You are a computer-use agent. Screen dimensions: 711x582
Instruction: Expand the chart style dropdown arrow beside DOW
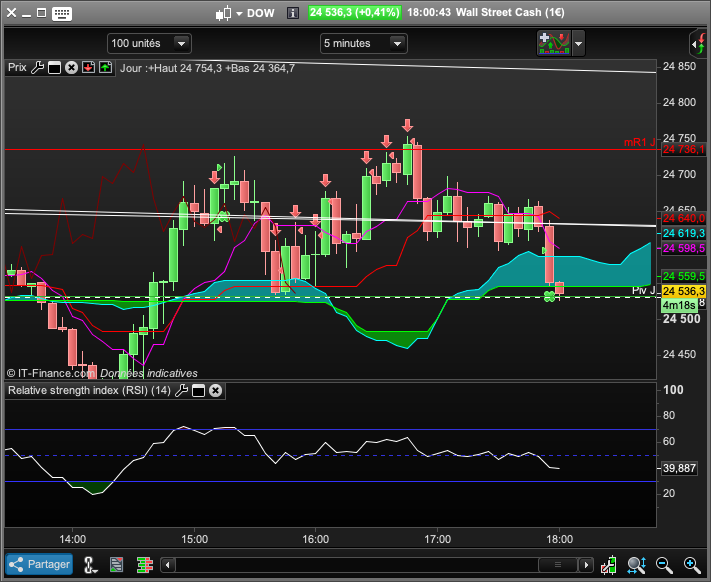click(x=239, y=14)
